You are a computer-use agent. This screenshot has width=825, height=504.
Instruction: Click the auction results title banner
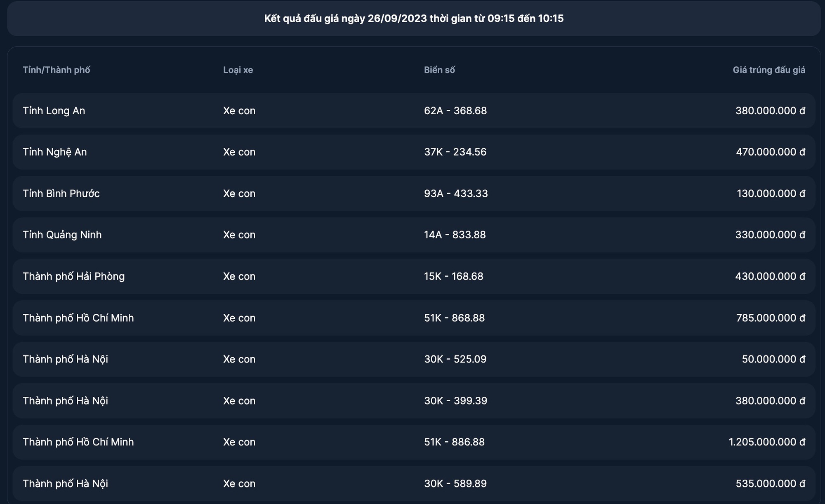click(x=414, y=19)
